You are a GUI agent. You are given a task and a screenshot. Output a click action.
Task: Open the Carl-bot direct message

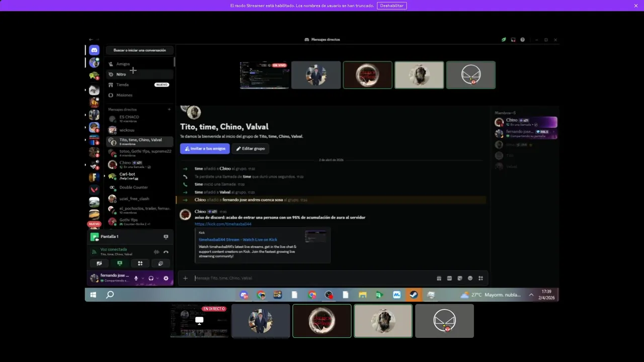click(x=139, y=176)
